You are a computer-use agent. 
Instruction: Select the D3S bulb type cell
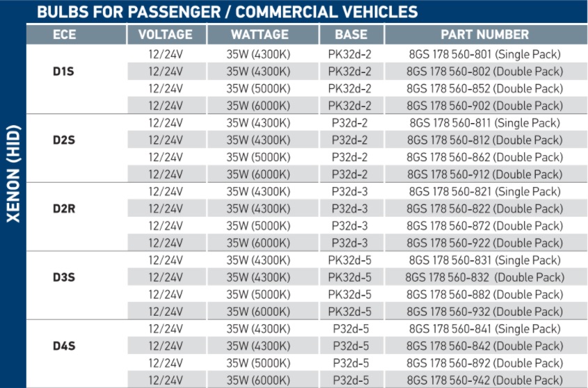coord(64,277)
